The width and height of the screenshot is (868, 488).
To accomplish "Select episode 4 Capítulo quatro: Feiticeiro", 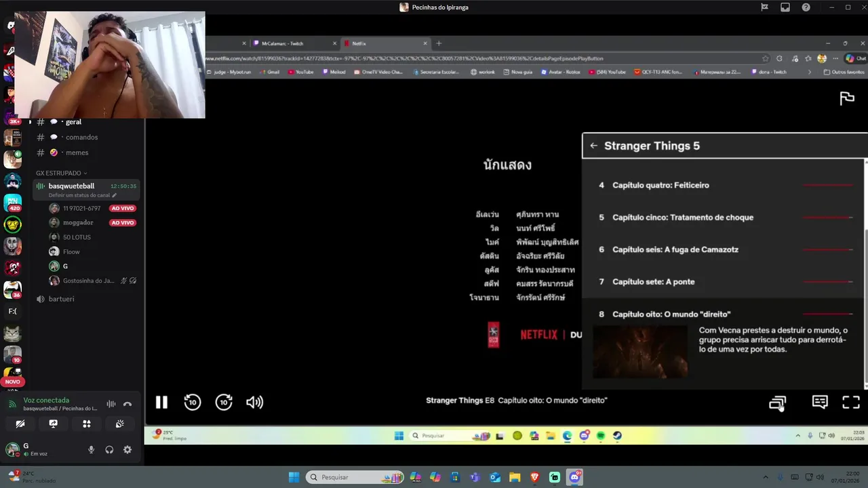I will click(724, 185).
